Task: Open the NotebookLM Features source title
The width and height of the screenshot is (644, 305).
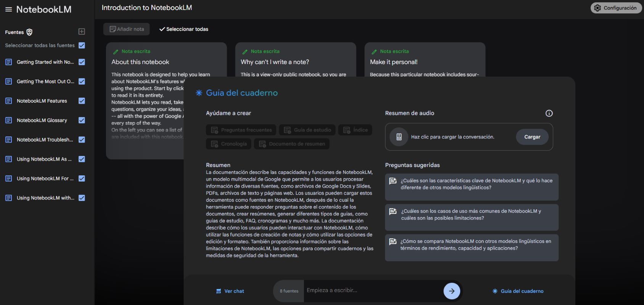Action: click(x=42, y=101)
